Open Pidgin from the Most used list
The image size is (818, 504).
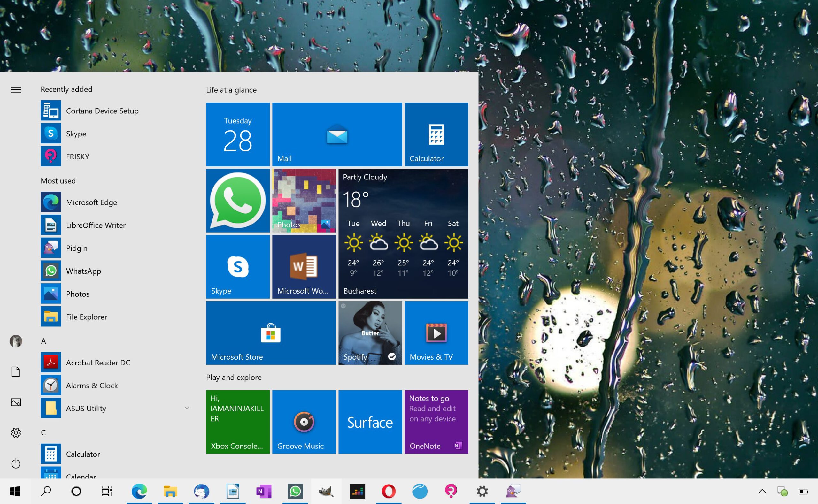click(x=116, y=248)
